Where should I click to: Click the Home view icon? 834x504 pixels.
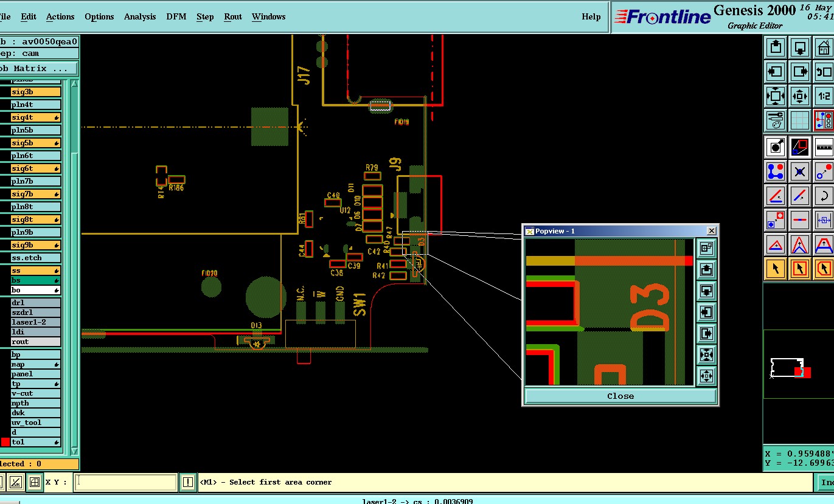824,47
